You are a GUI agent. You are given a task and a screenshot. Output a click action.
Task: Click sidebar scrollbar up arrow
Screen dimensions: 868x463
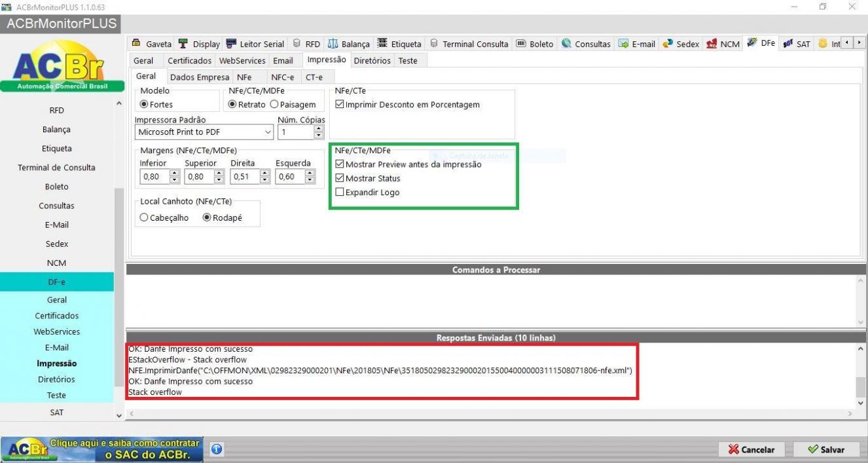click(119, 103)
